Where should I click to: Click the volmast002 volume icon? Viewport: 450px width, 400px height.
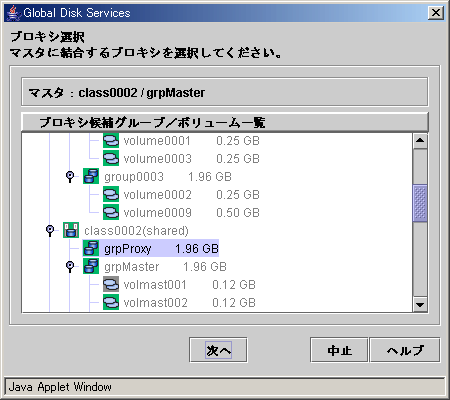111,302
